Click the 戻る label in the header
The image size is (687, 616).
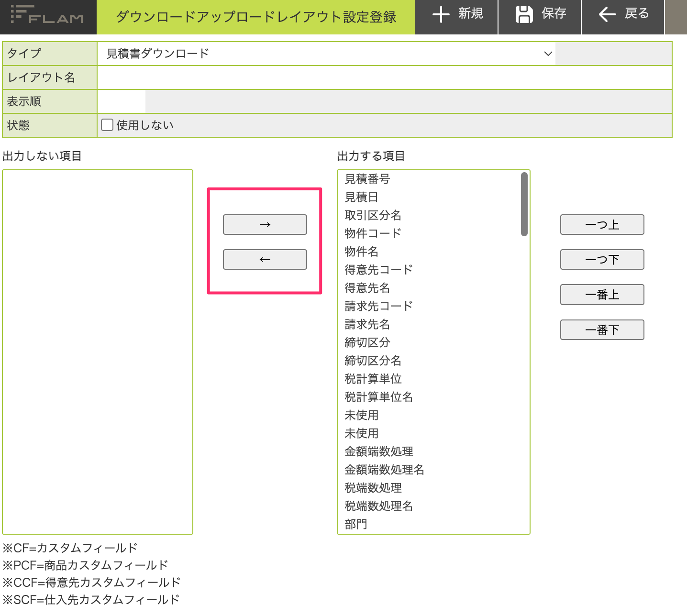(x=637, y=13)
